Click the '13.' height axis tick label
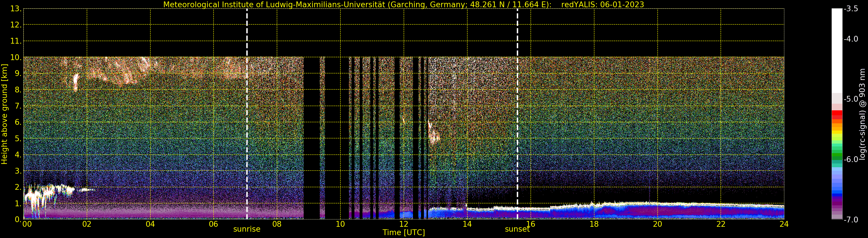 [x=16, y=9]
